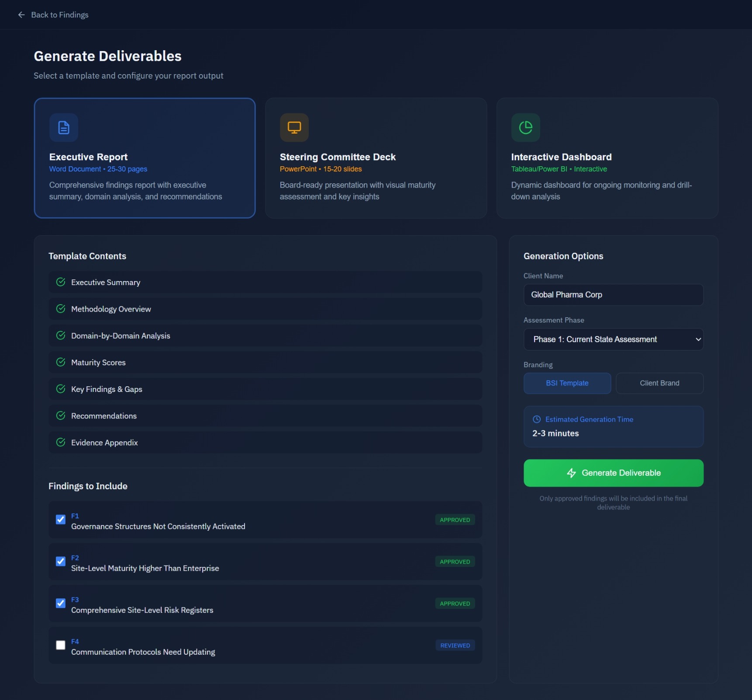Click the clock icon near Estimated Generation Time

[537, 419]
